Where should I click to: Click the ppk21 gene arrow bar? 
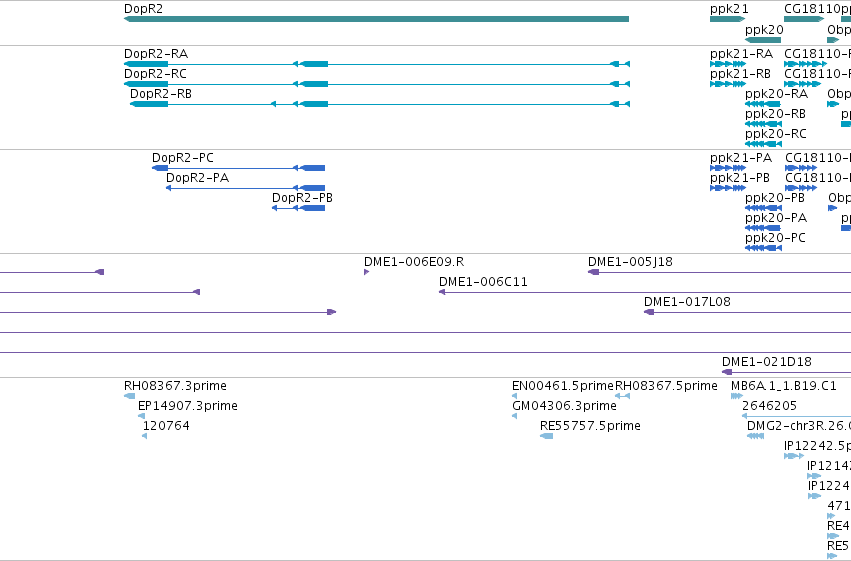coord(728,19)
